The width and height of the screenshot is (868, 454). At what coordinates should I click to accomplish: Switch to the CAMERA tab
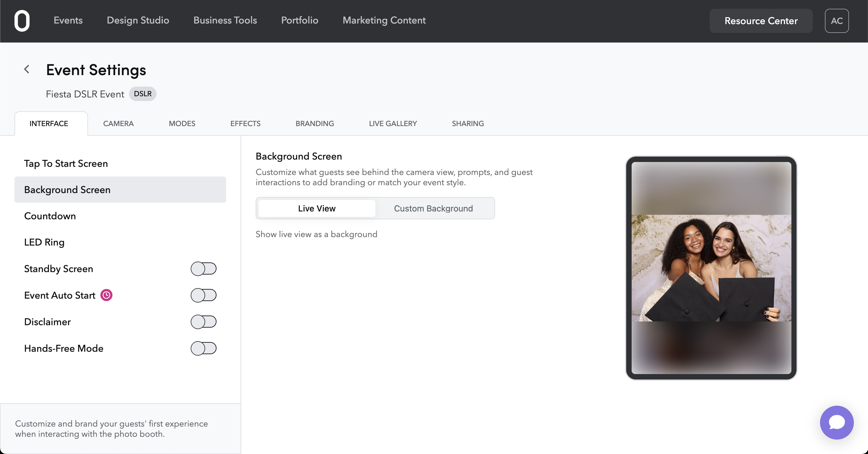[x=118, y=123]
